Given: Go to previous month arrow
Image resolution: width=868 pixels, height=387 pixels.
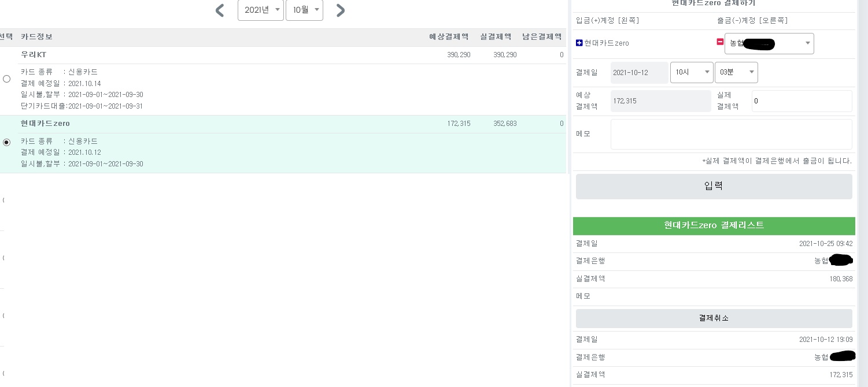Looking at the screenshot, I should (x=220, y=10).
